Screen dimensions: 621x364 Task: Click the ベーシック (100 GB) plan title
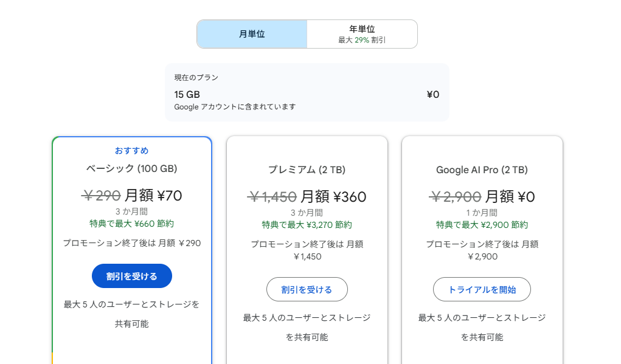click(x=131, y=168)
